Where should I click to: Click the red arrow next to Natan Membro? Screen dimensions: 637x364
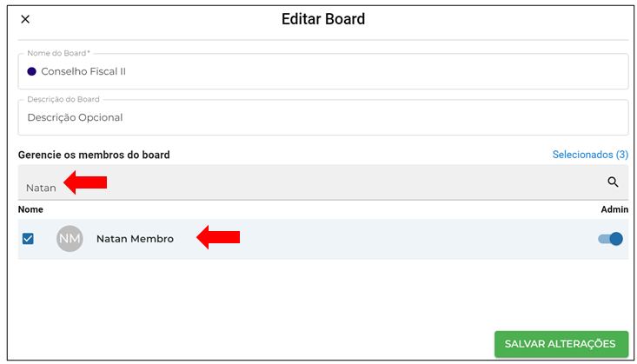218,237
